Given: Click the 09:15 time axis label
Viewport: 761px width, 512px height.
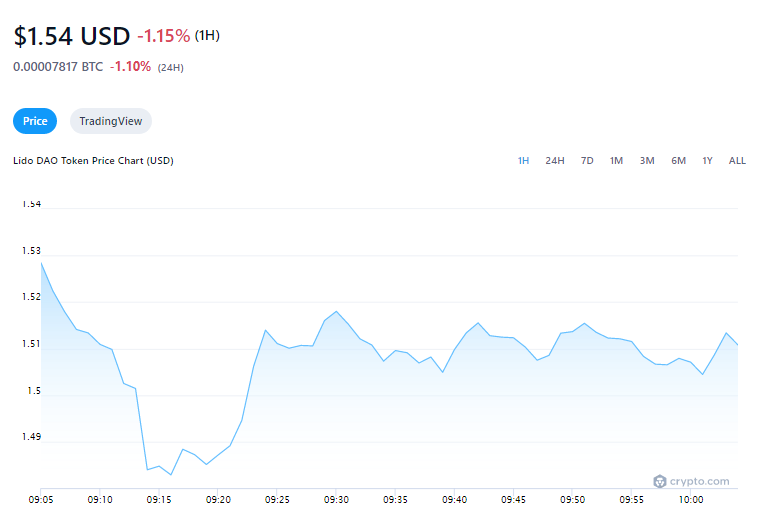Looking at the screenshot, I should (x=159, y=499).
